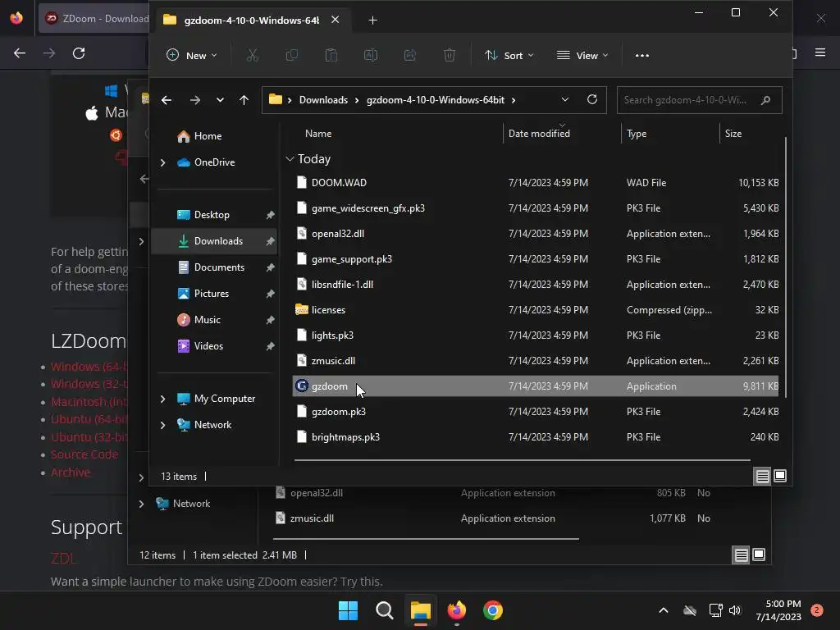Open Google Chrome from taskbar
The width and height of the screenshot is (840, 630).
[x=493, y=610]
